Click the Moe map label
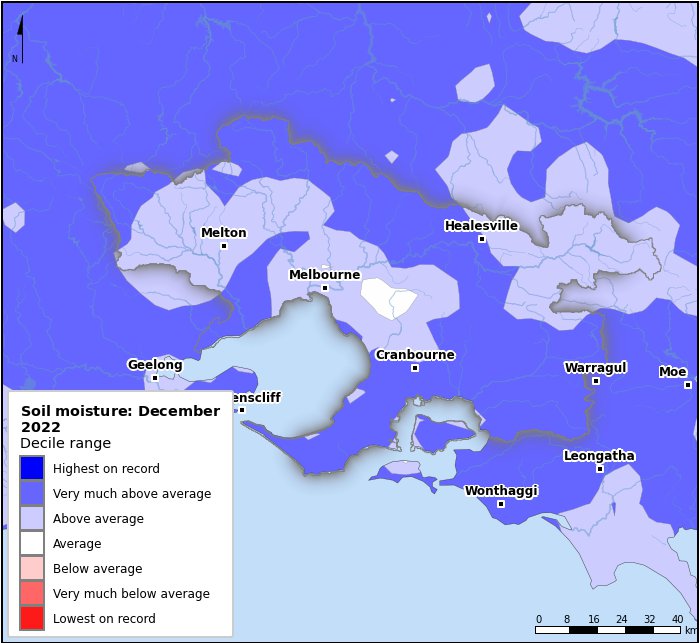The width and height of the screenshot is (700, 643). pyautogui.click(x=673, y=372)
